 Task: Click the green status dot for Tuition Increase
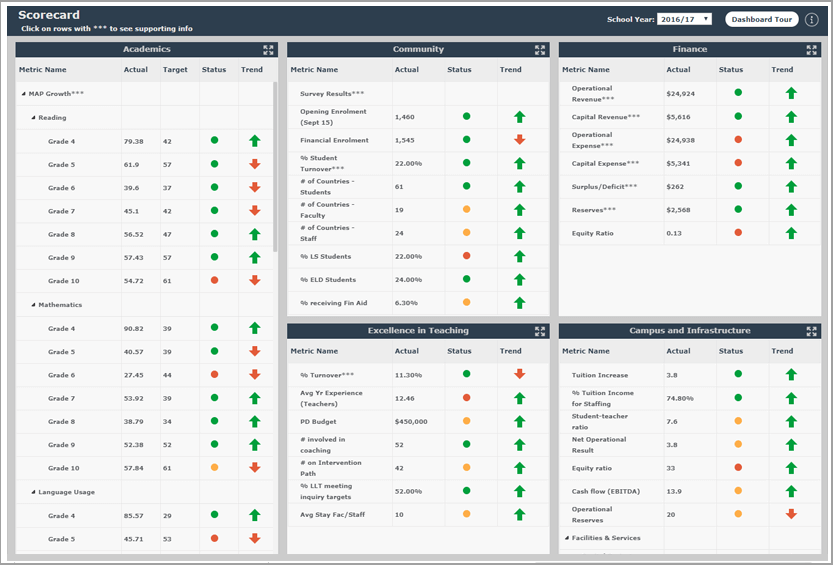(738, 374)
